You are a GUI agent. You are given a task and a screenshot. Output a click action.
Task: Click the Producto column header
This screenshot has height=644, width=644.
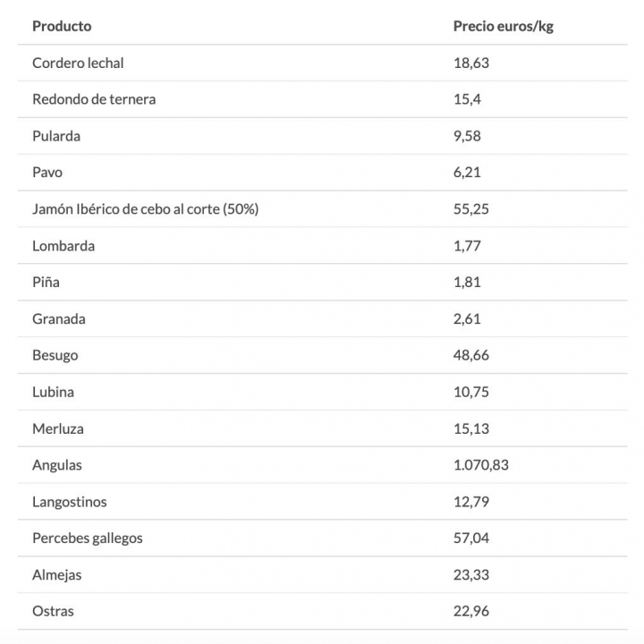click(x=62, y=26)
